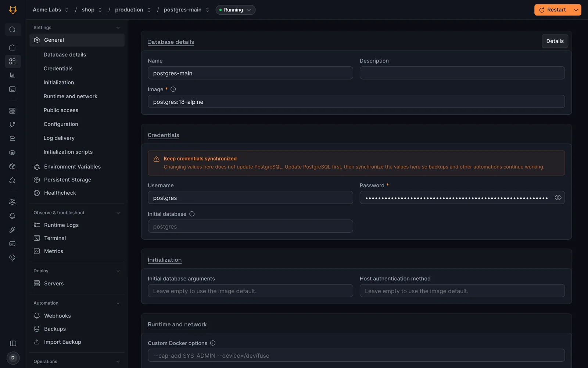The width and height of the screenshot is (588, 368).
Task: Select the four-squares grid icon in the rail
Action: click(x=12, y=61)
